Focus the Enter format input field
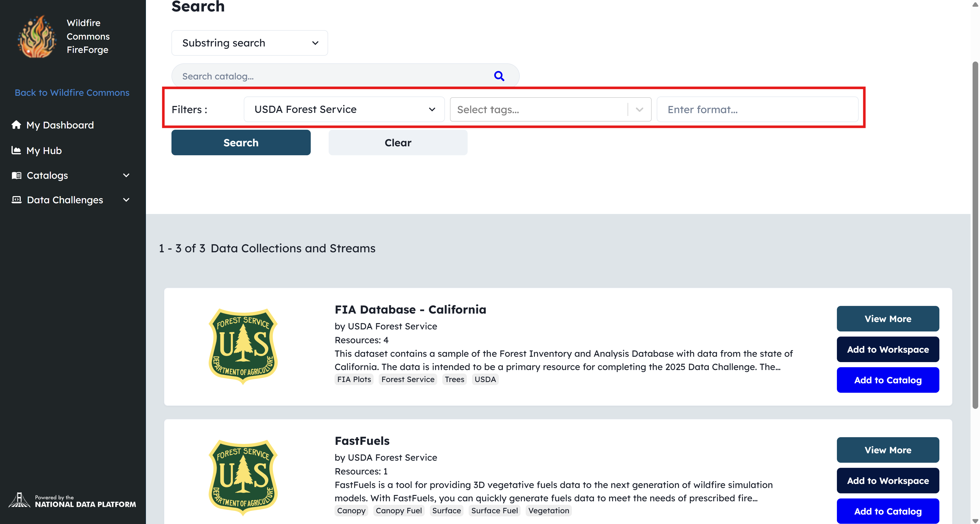Image resolution: width=980 pixels, height=524 pixels. [757, 110]
